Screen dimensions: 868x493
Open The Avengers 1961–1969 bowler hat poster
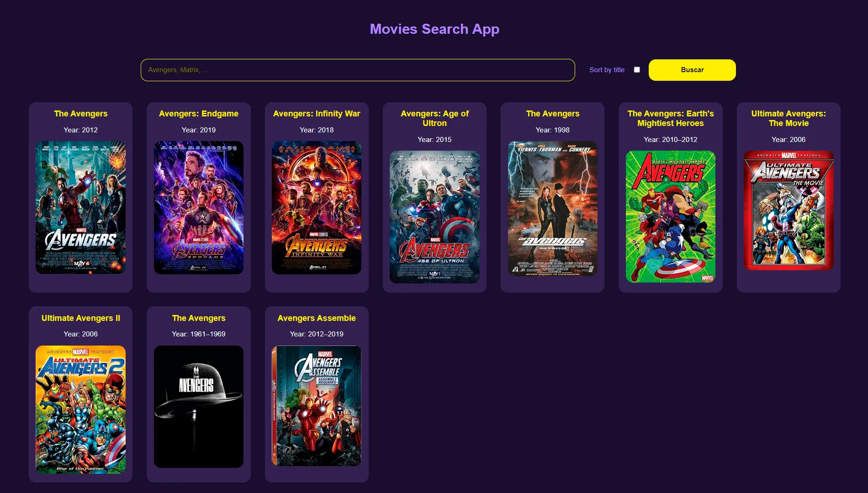[x=199, y=407]
